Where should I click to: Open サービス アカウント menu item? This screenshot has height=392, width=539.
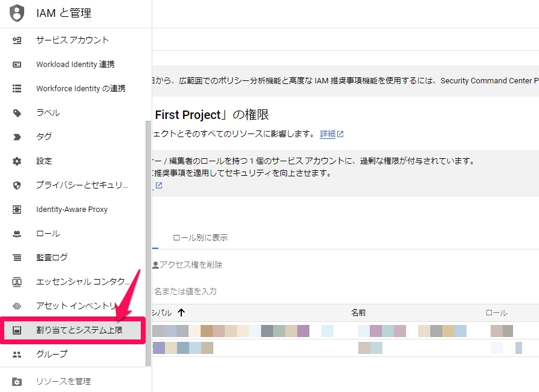click(73, 40)
